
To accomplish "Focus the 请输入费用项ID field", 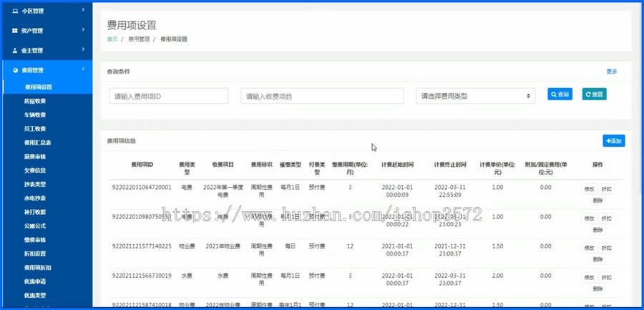I will click(x=168, y=96).
